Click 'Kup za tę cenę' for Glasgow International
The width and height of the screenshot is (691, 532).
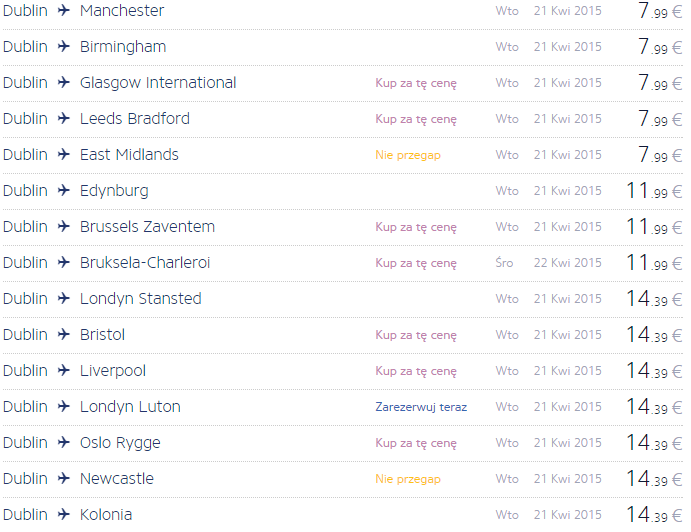click(416, 83)
